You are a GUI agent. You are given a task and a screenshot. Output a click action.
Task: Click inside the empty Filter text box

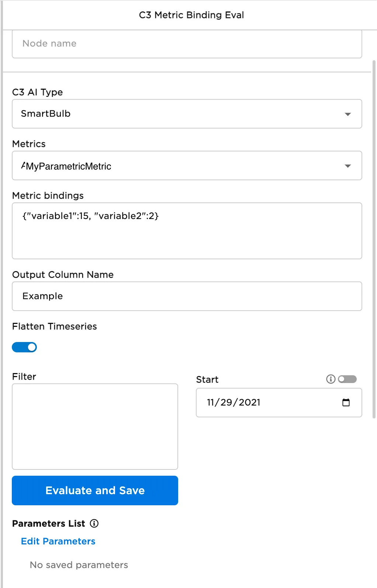pyautogui.click(x=95, y=427)
